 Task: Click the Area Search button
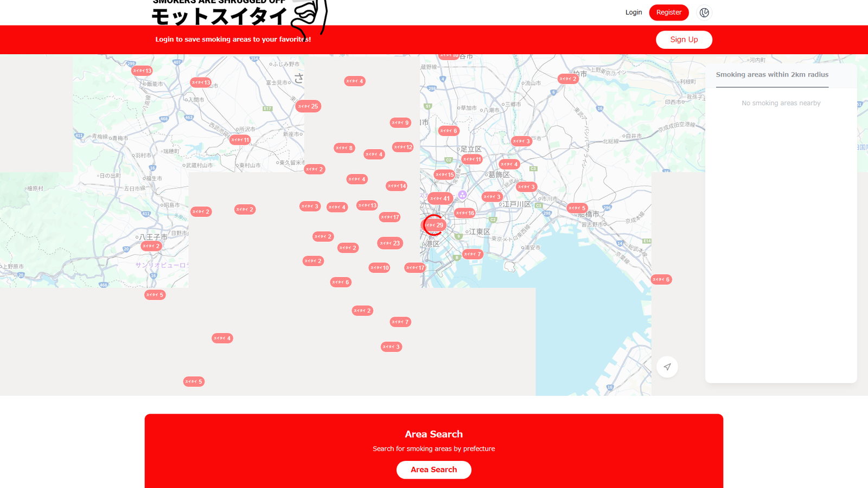pyautogui.click(x=433, y=470)
